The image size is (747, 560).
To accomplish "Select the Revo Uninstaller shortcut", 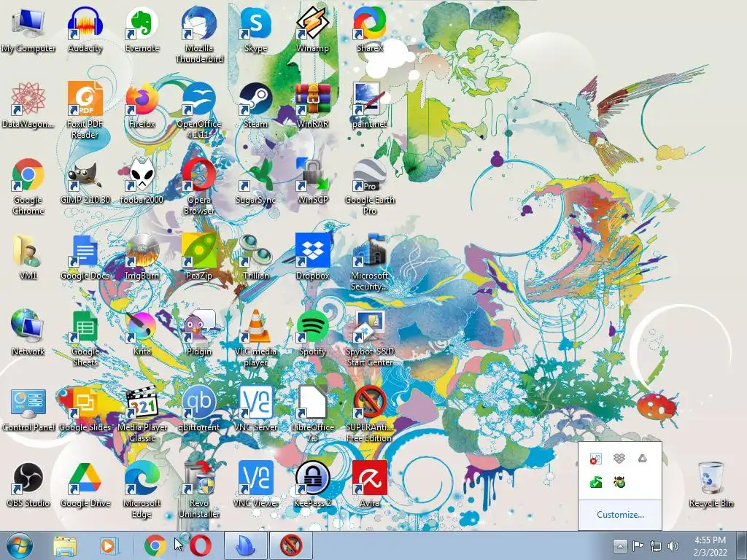I will click(x=199, y=489).
